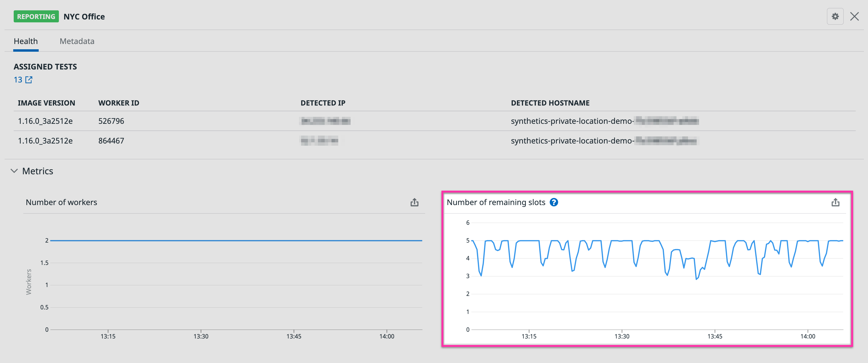Image resolution: width=868 pixels, height=363 pixels.
Task: Open the settings gear for NYC Office
Action: 835,16
